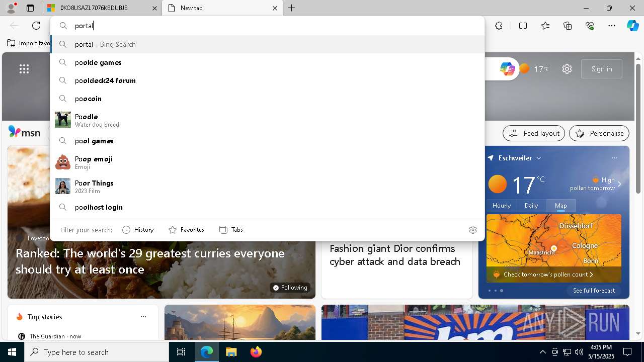Open tab actions menu icon

30,8
